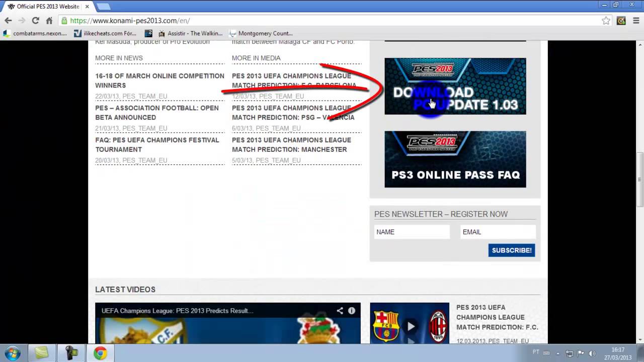The width and height of the screenshot is (644, 362).
Task: Click the LATEST VIDEOS heading
Action: point(125,290)
